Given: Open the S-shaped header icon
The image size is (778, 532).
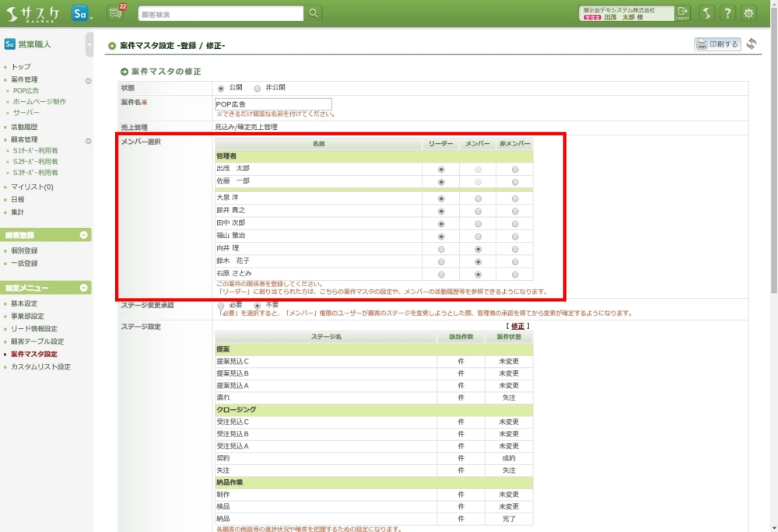Looking at the screenshot, I should point(706,13).
